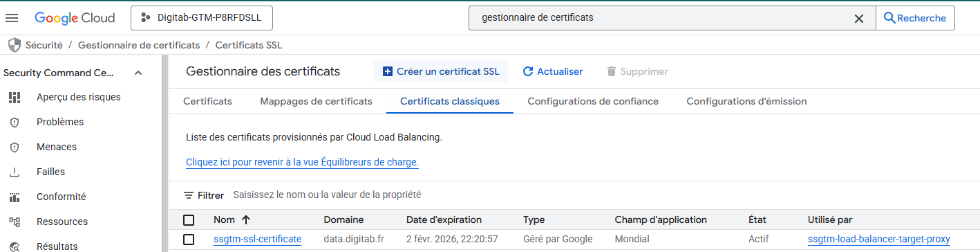Switch to Mappages de certificats tab
This screenshot has height=252, width=980.
[x=316, y=101]
